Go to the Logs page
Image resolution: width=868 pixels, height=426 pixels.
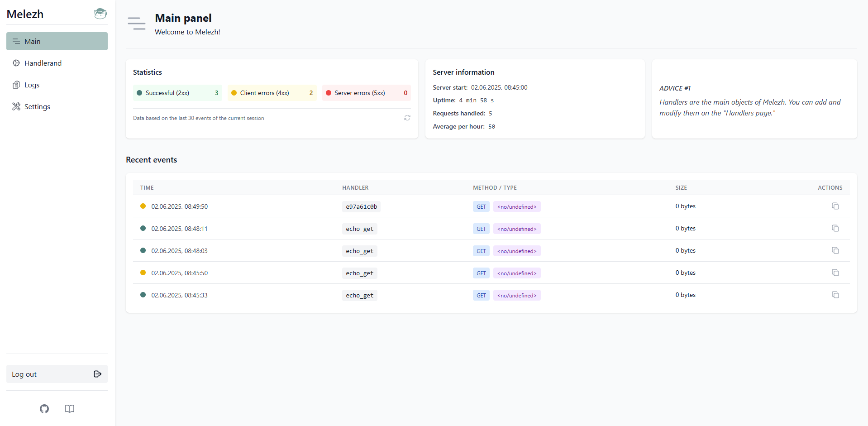tap(57, 85)
